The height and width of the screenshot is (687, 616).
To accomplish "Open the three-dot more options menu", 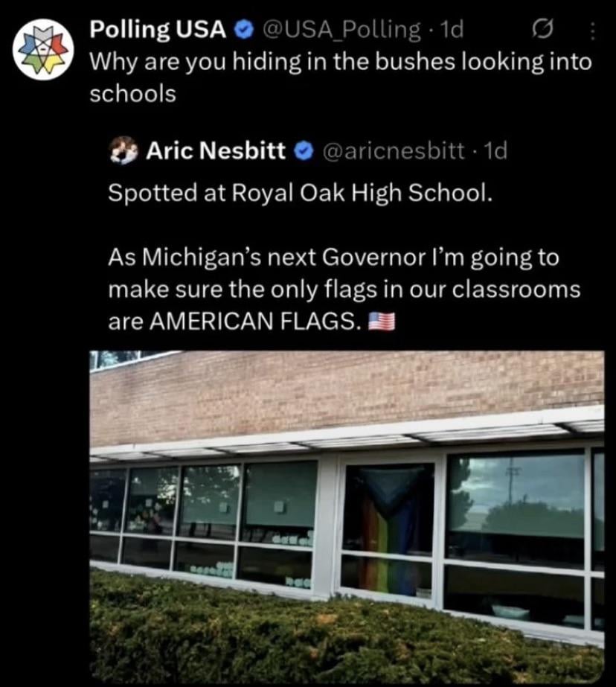I will click(x=593, y=31).
